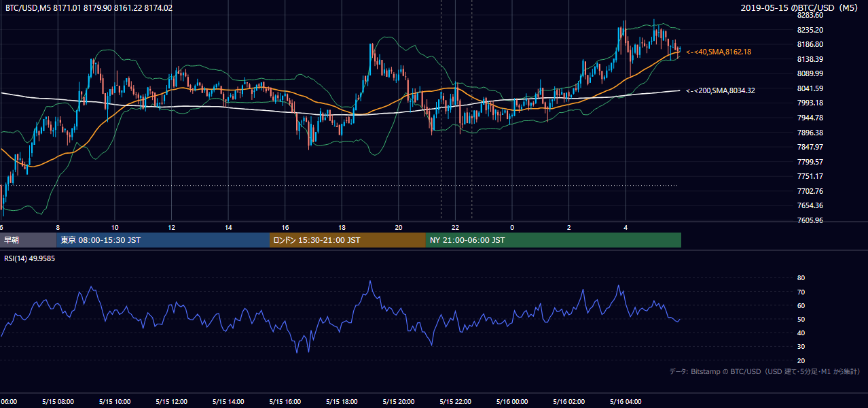The image size is (868, 408).
Task: Select the 早朝 session bar
Action: pyautogui.click(x=28, y=240)
